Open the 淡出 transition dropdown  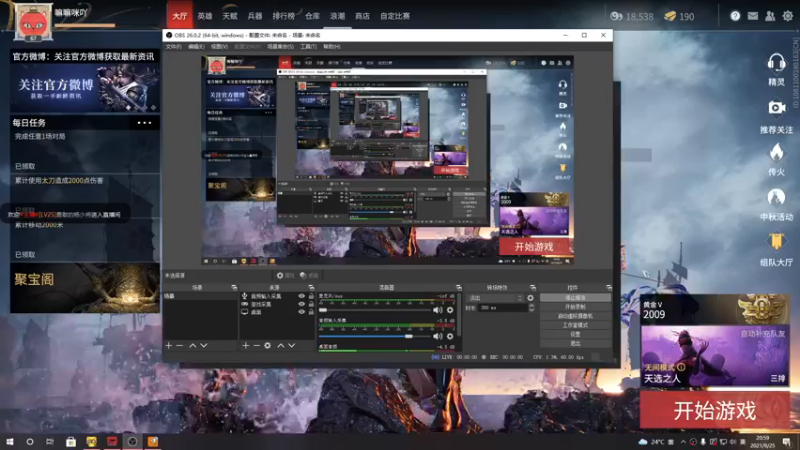point(496,298)
